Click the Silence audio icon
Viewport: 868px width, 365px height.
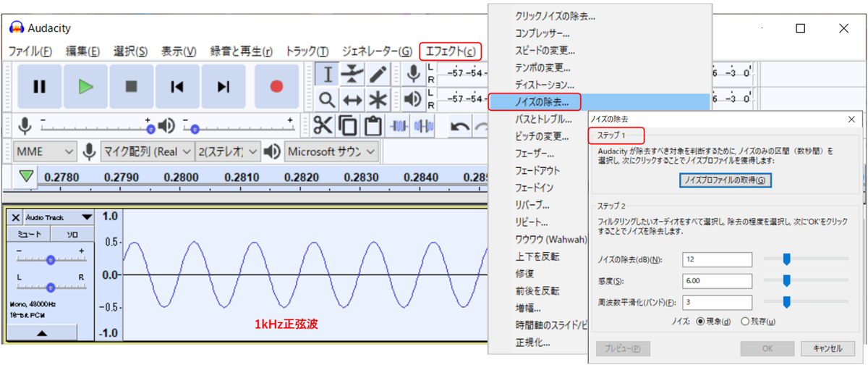(x=423, y=125)
